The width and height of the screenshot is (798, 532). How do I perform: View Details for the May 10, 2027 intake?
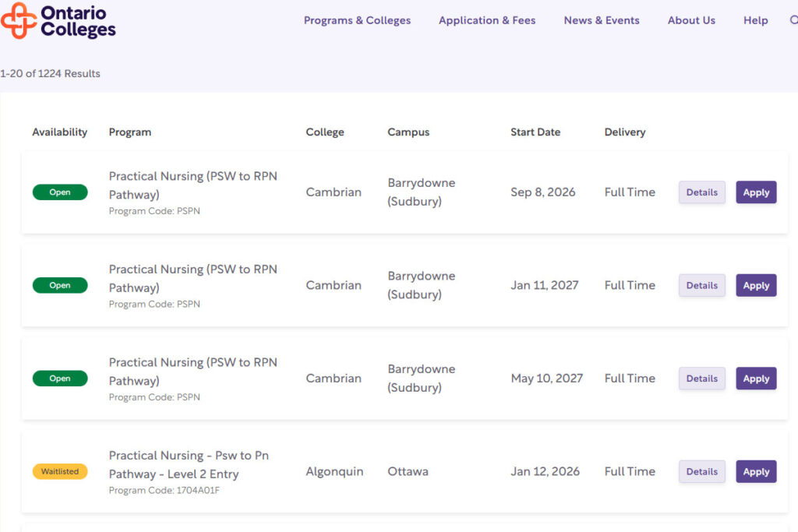701,378
